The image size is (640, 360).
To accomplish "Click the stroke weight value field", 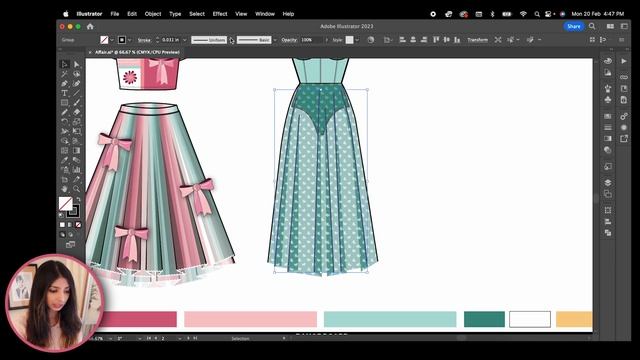I will point(170,40).
